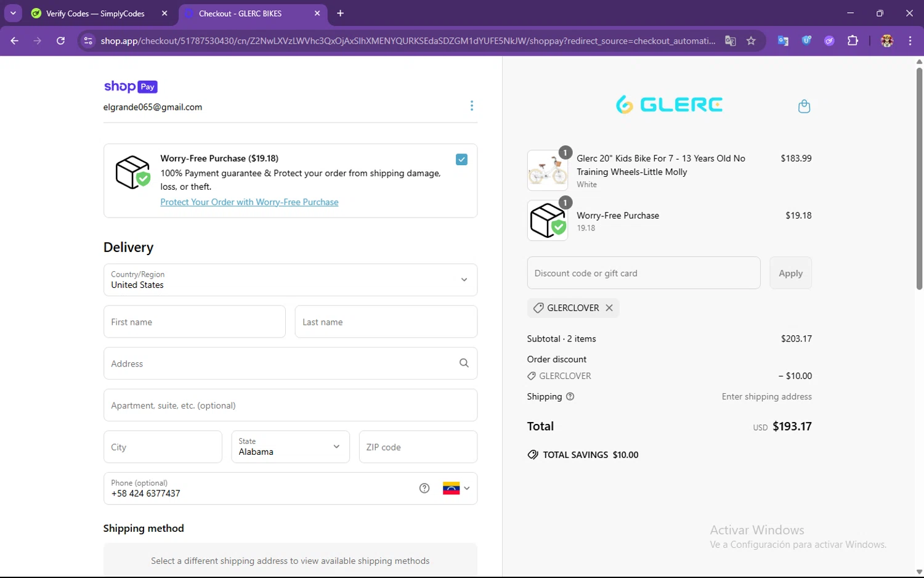This screenshot has width=924, height=578.
Task: Click the Worry-Free Purchase cart item thumbnail
Action: 548,221
